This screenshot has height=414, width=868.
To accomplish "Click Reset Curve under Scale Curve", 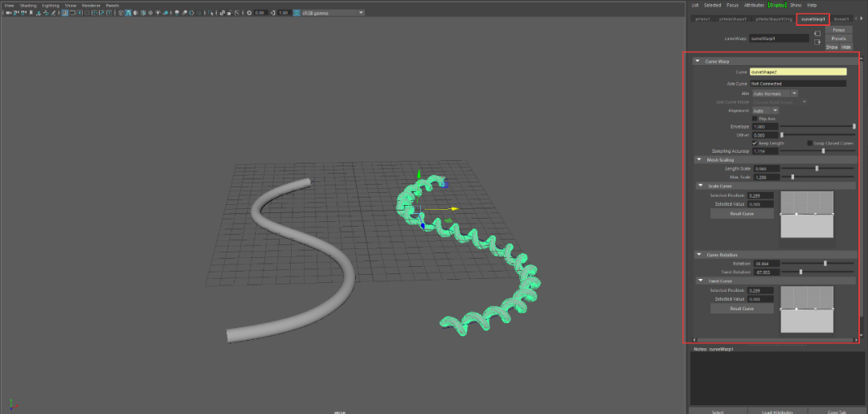I will coord(742,214).
